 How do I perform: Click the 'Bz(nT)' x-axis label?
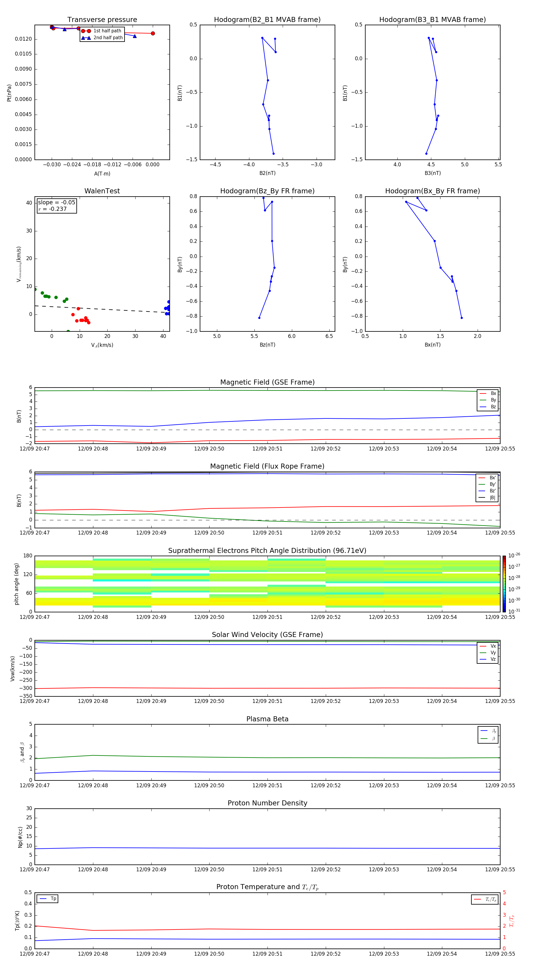267,345
